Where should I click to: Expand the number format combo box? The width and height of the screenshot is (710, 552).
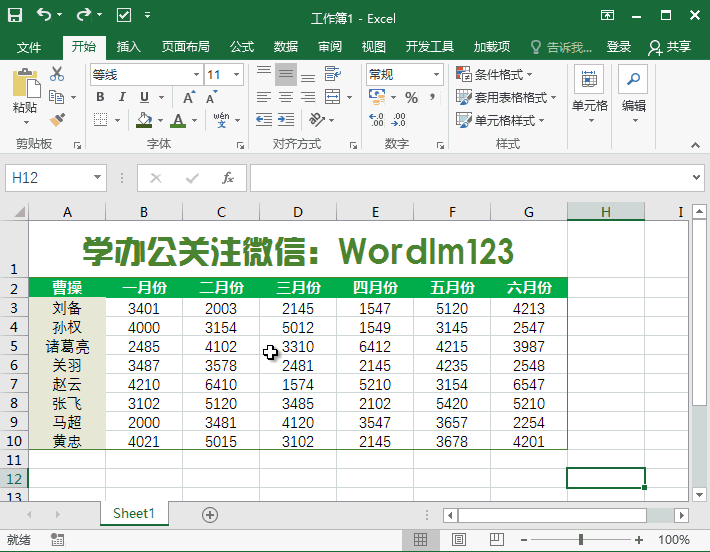(x=437, y=75)
